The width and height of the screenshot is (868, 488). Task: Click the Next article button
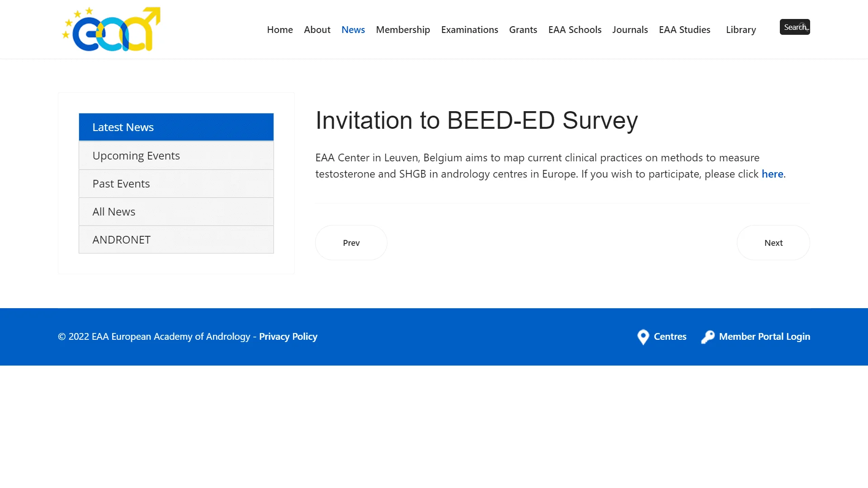773,243
